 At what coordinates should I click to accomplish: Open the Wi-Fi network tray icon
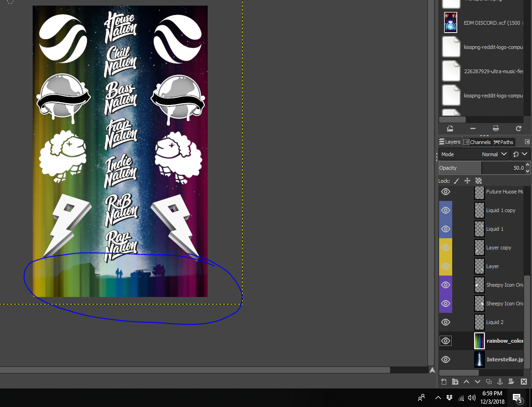[461, 398]
